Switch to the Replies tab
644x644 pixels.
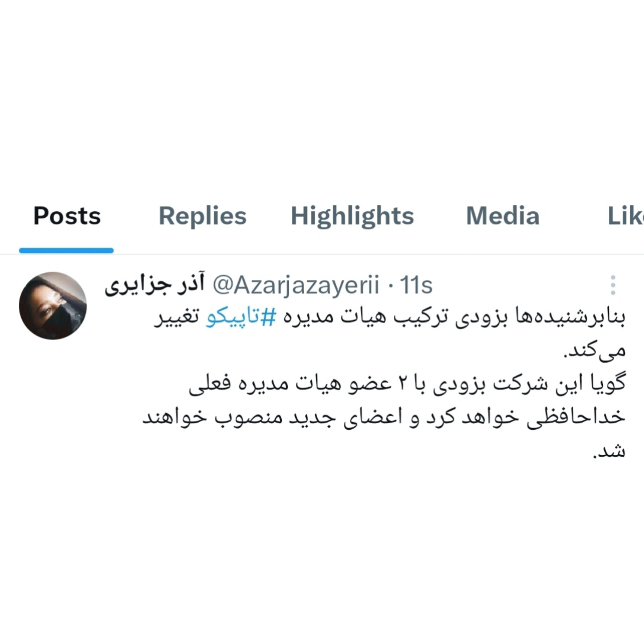tap(202, 216)
